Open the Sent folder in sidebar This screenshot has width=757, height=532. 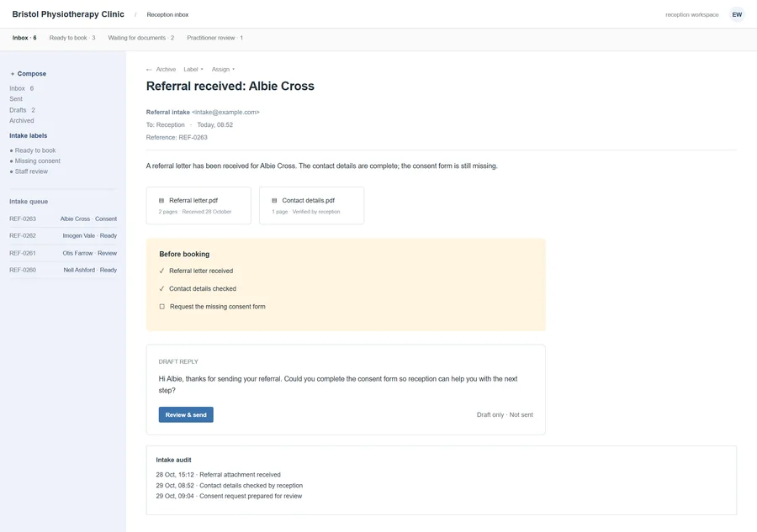[16, 99]
